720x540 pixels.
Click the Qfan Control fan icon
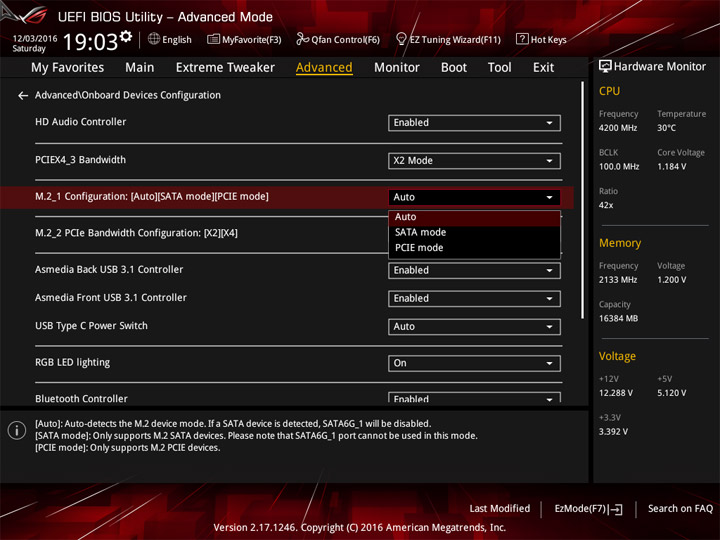pyautogui.click(x=302, y=39)
